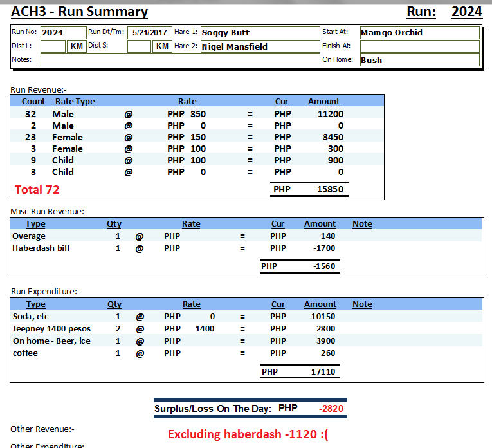The width and height of the screenshot is (492, 448).
Task: Select the empty Dist L value box
Action: coord(53,46)
